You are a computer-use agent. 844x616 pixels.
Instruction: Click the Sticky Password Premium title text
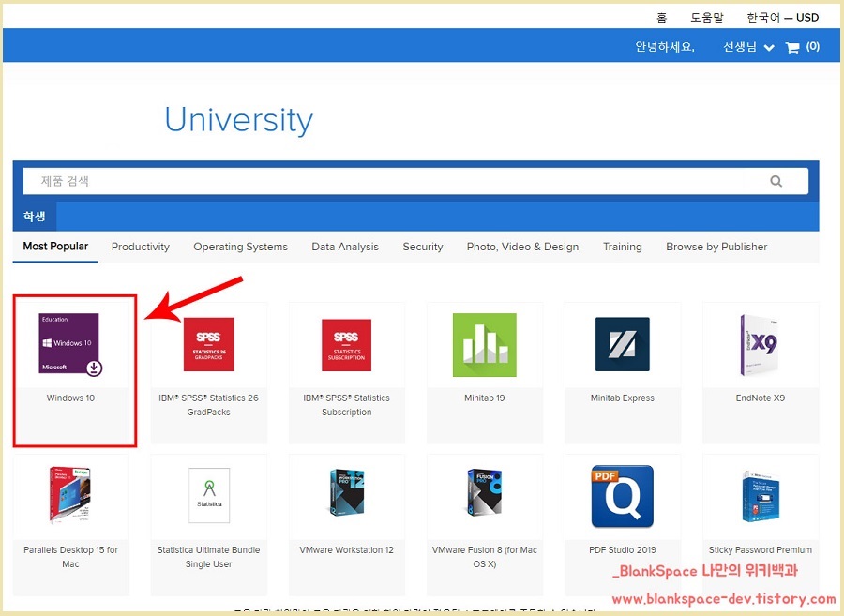click(760, 549)
